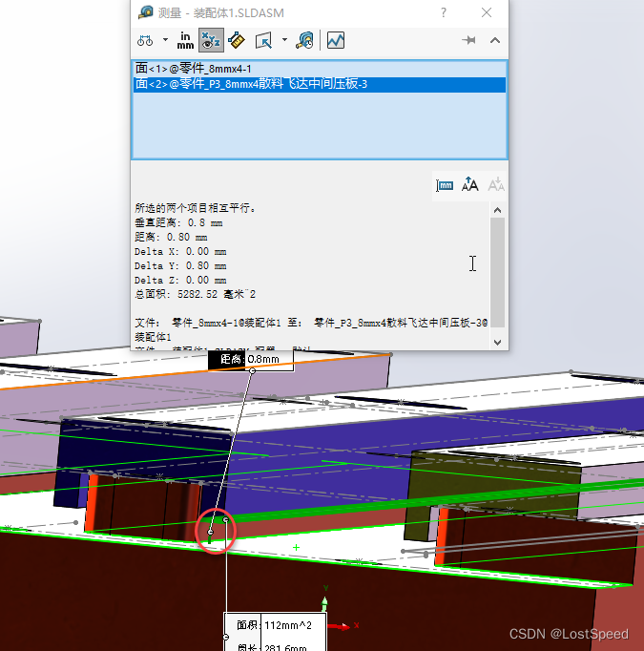Decrease the results font size
644x651 pixels.
click(x=496, y=184)
